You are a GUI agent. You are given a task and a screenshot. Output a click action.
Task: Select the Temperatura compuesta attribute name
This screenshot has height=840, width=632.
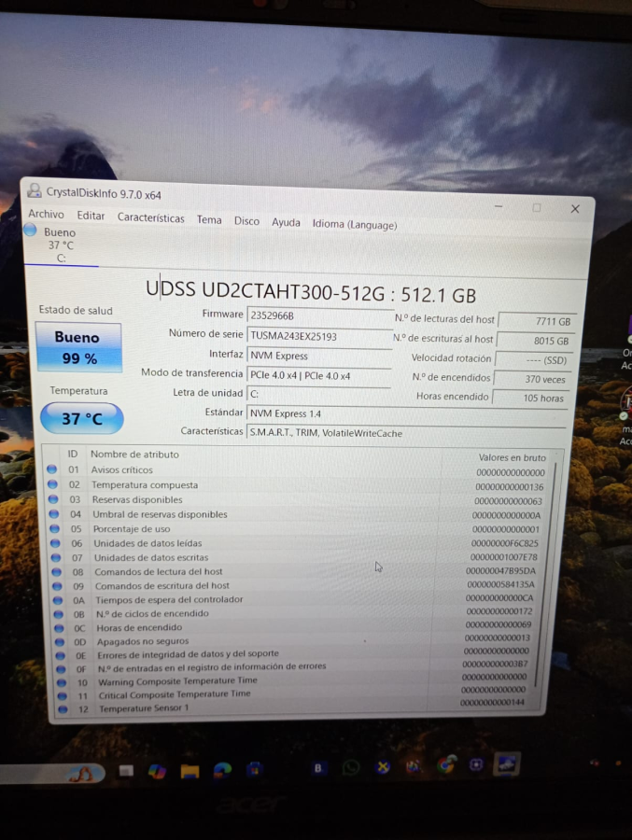(x=145, y=484)
